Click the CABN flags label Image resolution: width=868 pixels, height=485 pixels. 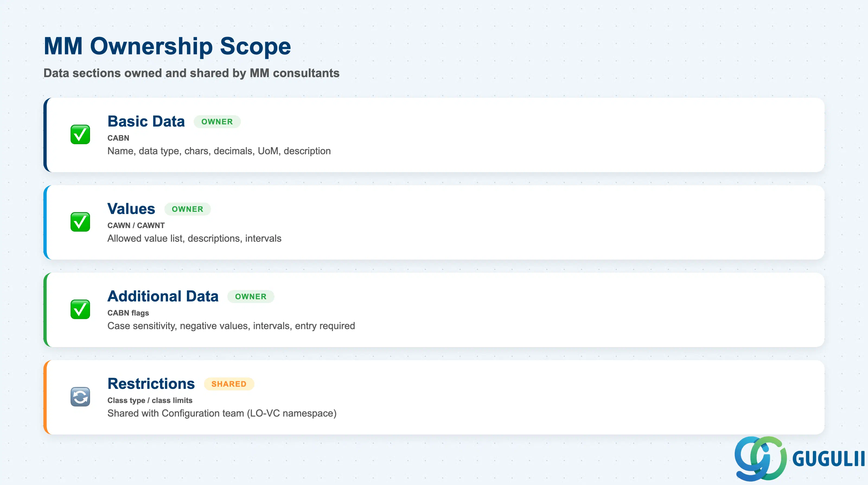(128, 313)
